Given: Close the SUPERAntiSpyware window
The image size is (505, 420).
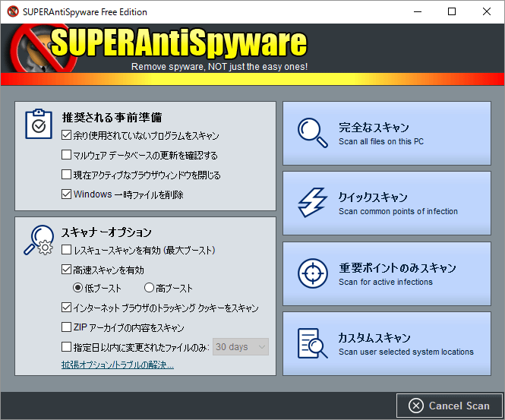Looking at the screenshot, I should click(x=487, y=11).
